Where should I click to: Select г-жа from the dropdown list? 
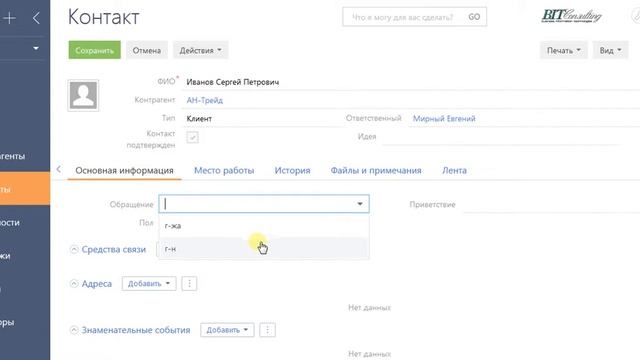pyautogui.click(x=264, y=226)
